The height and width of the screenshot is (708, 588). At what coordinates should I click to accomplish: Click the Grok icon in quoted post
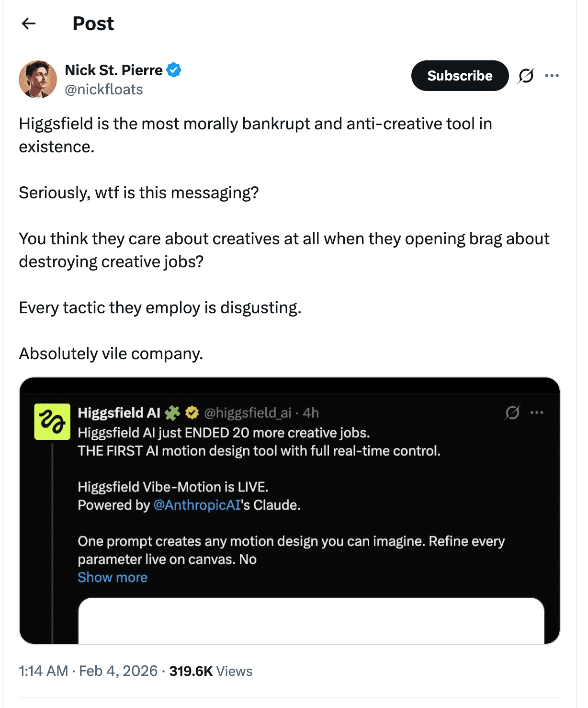pyautogui.click(x=512, y=412)
